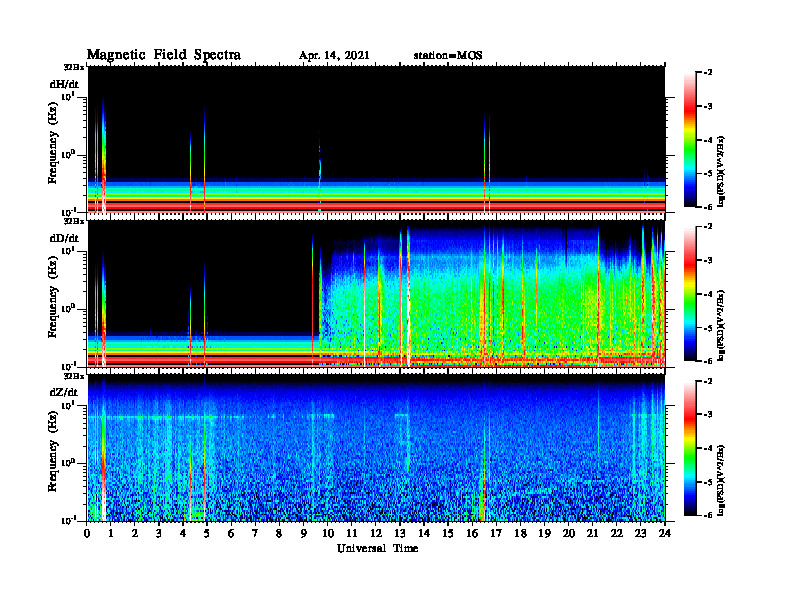
Task: Click the dH/dt panel label
Action: pyautogui.click(x=64, y=84)
